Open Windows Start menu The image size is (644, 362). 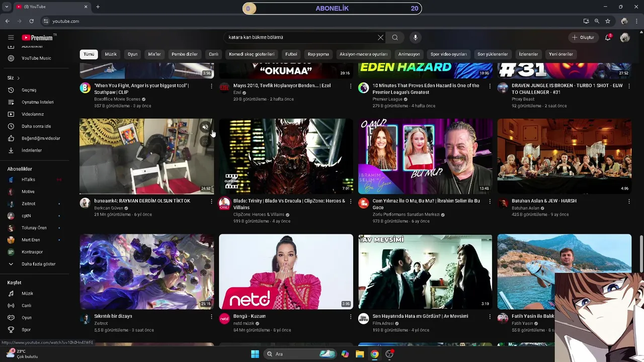pos(255,354)
